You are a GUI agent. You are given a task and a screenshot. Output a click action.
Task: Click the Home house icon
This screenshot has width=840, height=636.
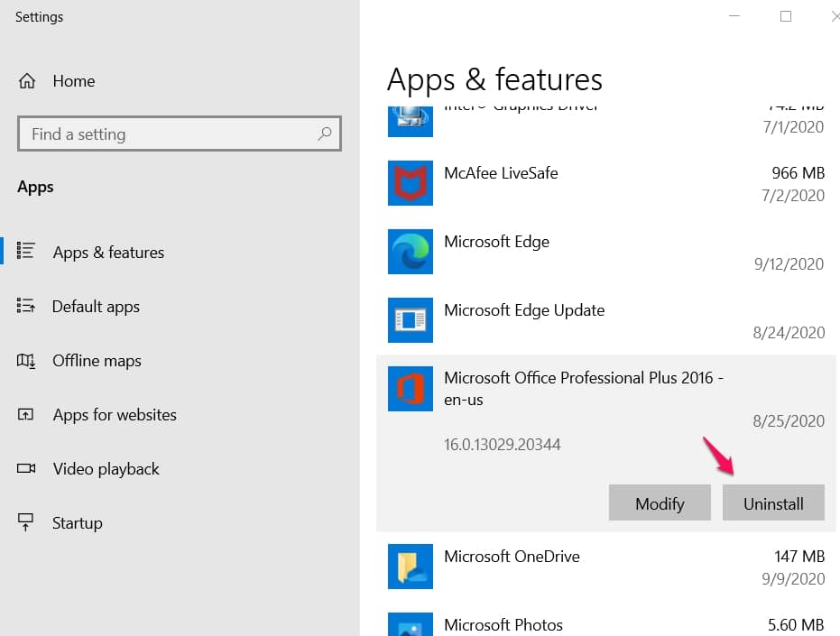(x=27, y=81)
